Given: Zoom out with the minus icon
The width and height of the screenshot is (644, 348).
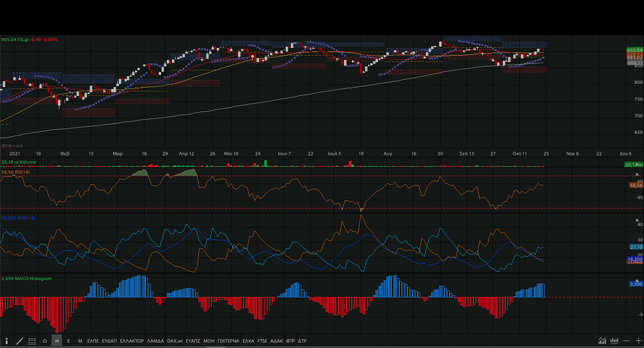Looking at the screenshot, I should [627, 341].
